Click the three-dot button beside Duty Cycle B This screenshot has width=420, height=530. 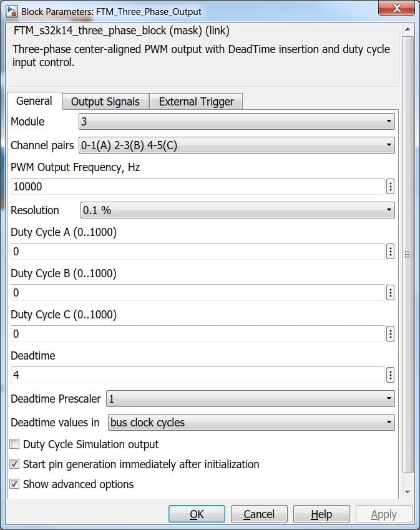pos(391,293)
